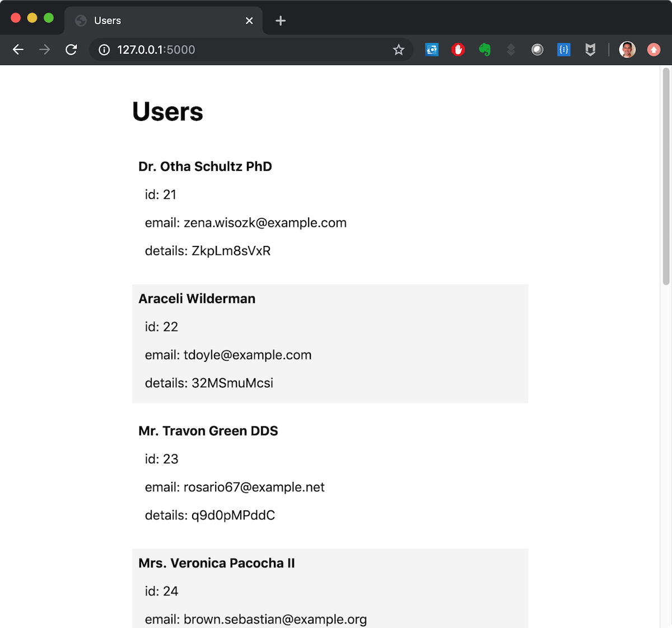
Task: Click details: ZkpLm8sVxR
Action: click(x=208, y=251)
